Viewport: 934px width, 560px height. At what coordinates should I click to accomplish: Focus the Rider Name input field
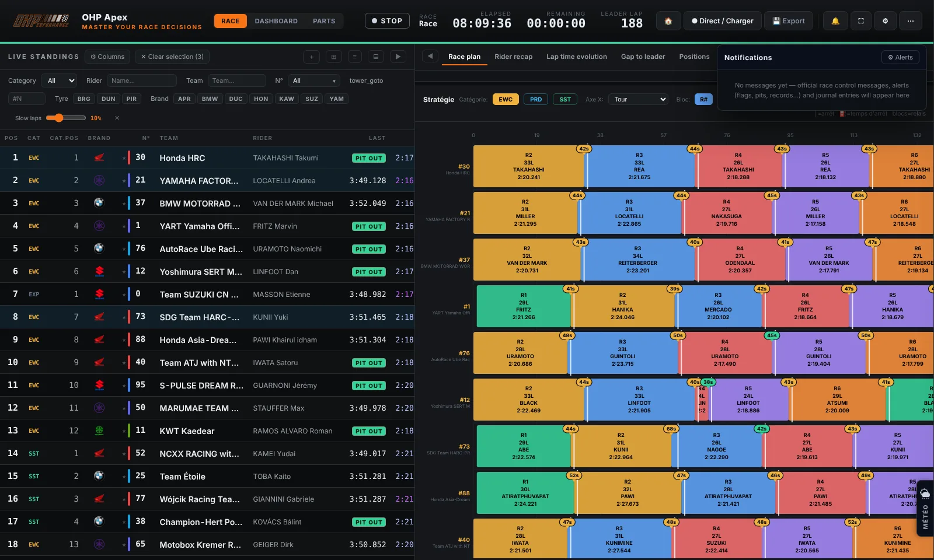[142, 80]
